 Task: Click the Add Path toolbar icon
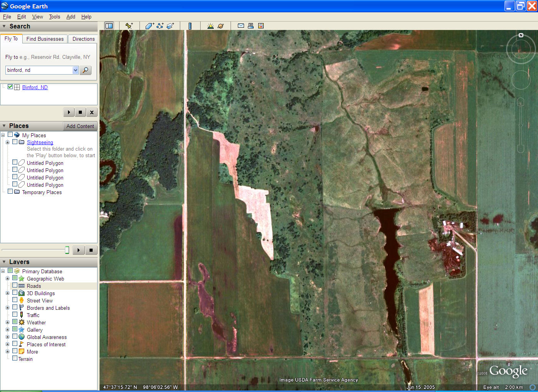[x=160, y=26]
